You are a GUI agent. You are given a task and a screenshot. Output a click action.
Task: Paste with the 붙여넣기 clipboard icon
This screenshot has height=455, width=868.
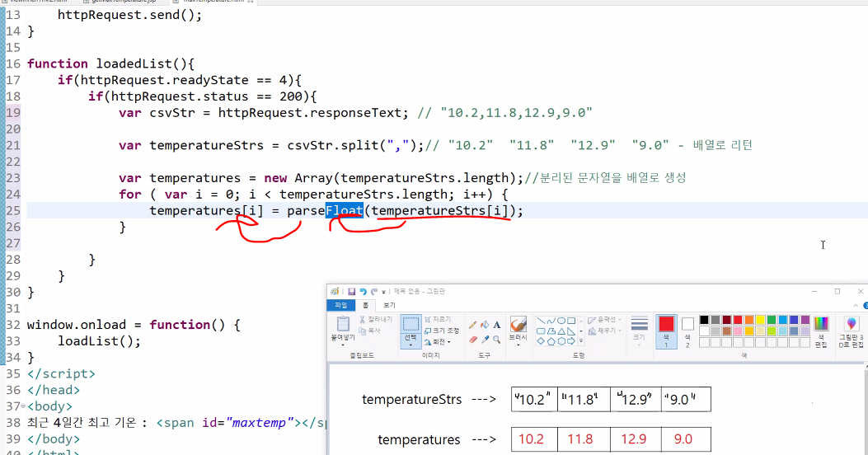click(343, 325)
